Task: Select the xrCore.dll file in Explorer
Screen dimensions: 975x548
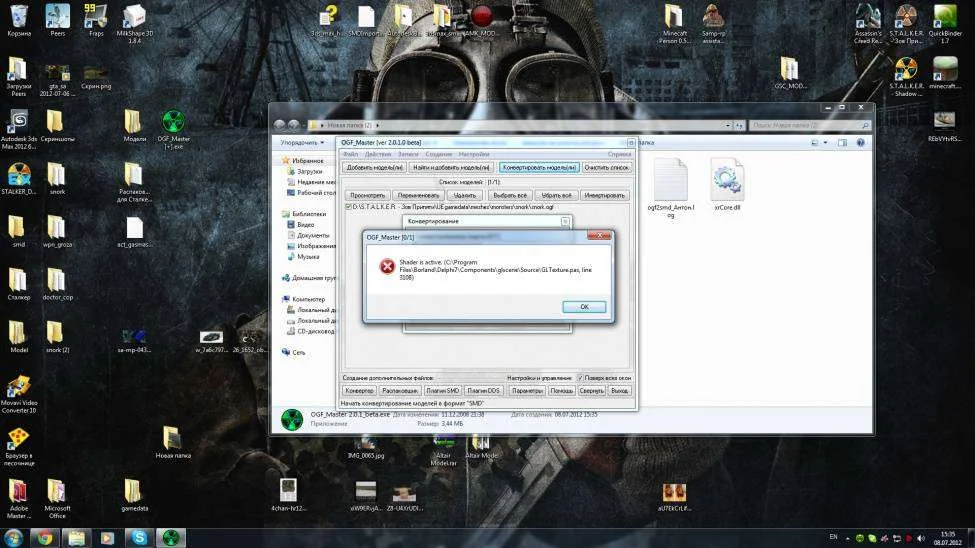Action: click(x=727, y=184)
